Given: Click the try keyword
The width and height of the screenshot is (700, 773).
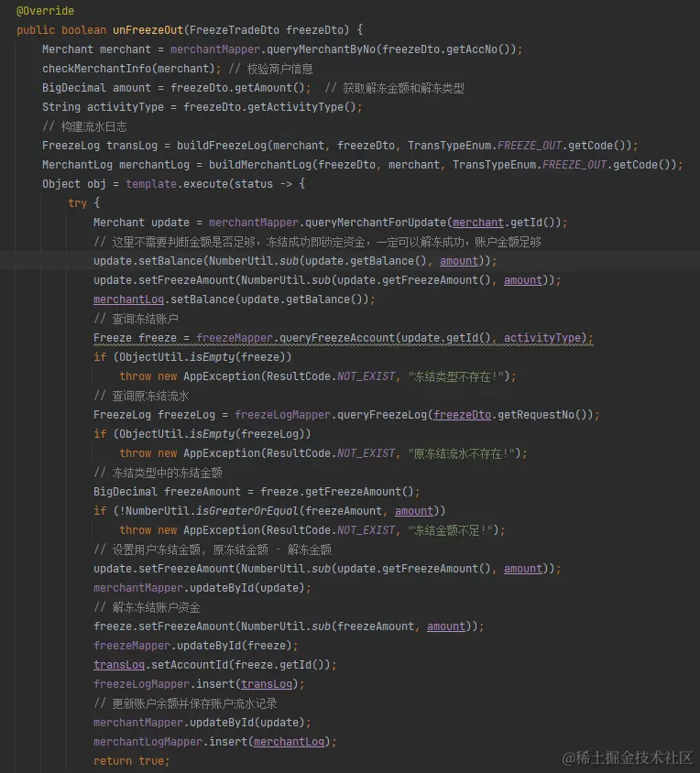Looking at the screenshot, I should (x=78, y=203).
